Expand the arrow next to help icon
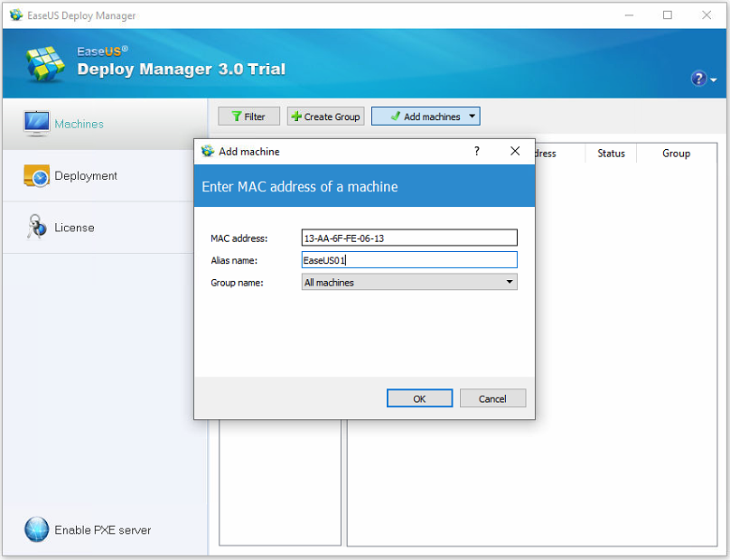 coord(713,79)
